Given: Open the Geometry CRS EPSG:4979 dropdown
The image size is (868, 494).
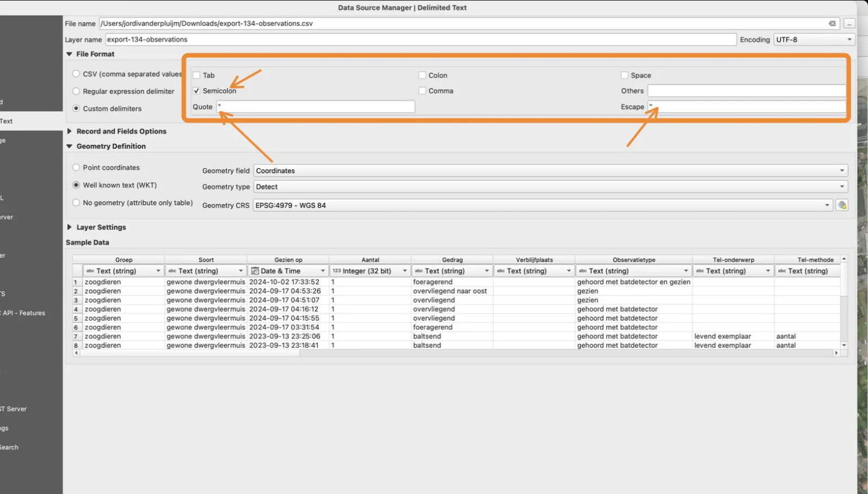Looking at the screenshot, I should [542, 205].
